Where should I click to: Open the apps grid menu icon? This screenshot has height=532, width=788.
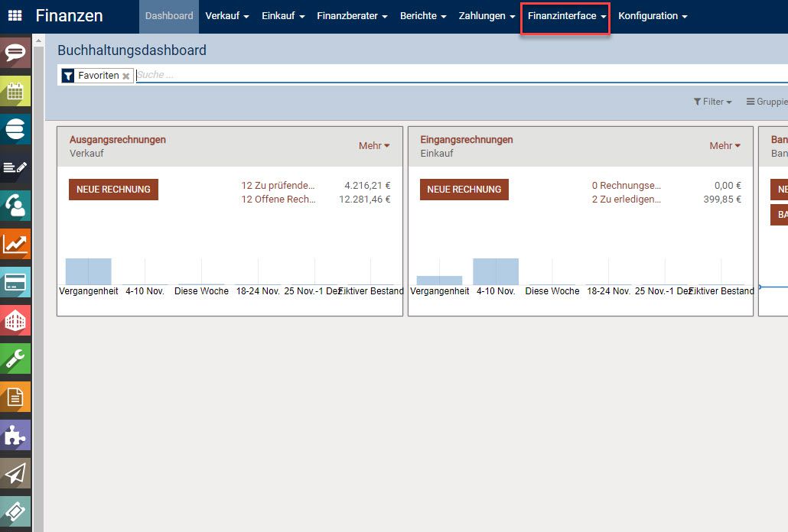point(15,16)
